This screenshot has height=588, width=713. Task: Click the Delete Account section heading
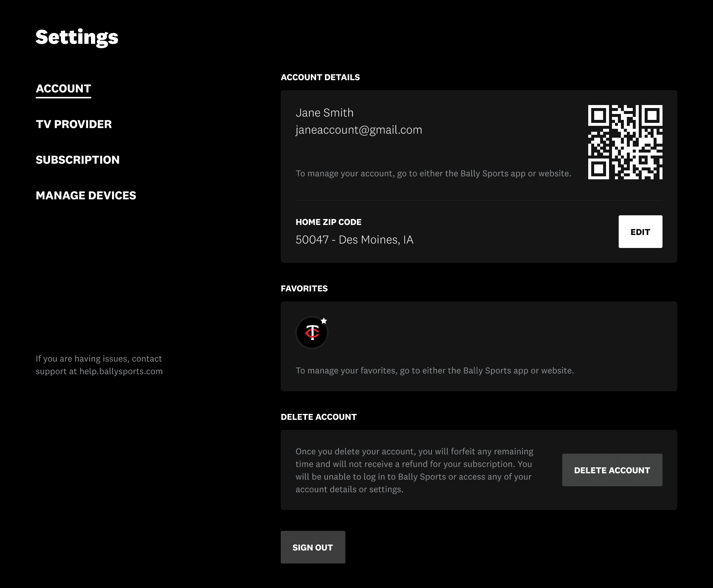[319, 417]
